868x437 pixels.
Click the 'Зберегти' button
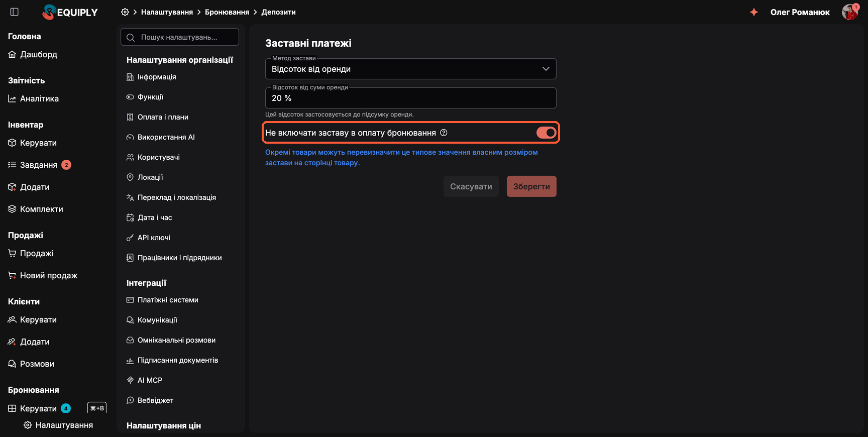(x=531, y=186)
